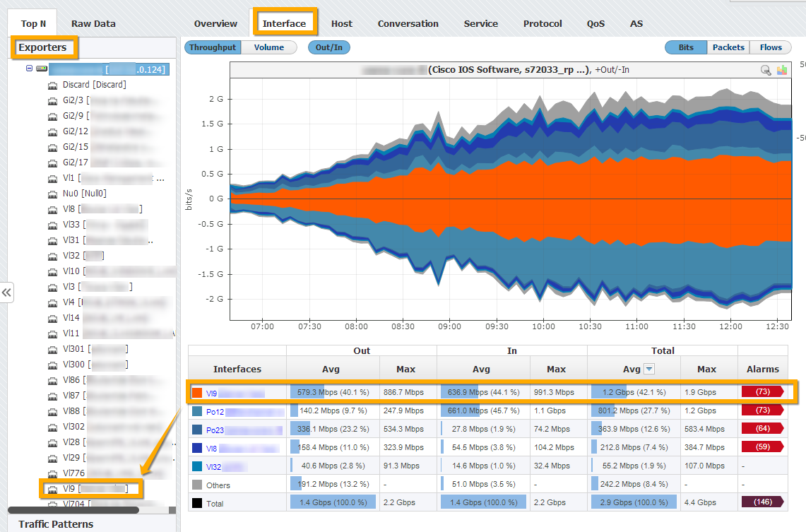Click the Po23 legend color swatch
Image resolution: width=806 pixels, height=532 pixels.
tap(197, 429)
